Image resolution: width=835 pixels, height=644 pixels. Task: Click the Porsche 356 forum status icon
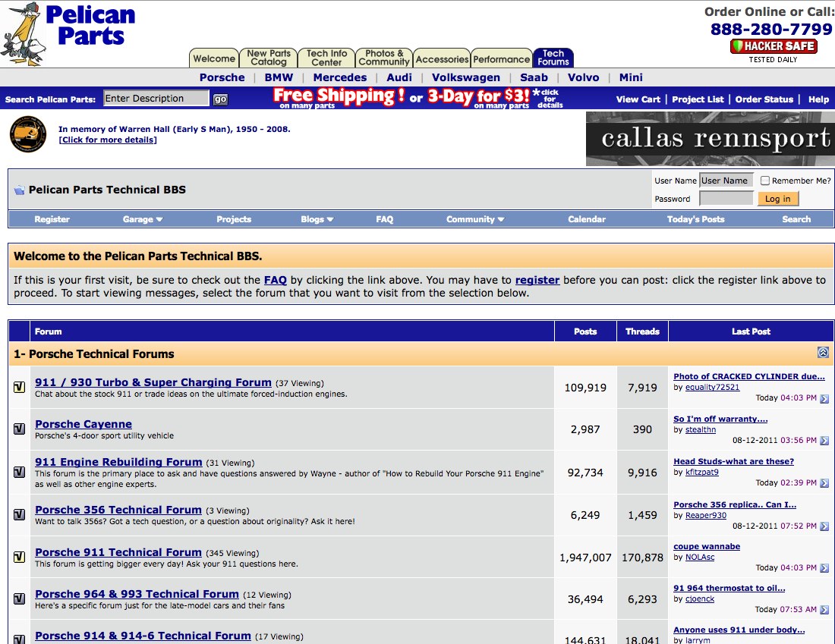(20, 515)
